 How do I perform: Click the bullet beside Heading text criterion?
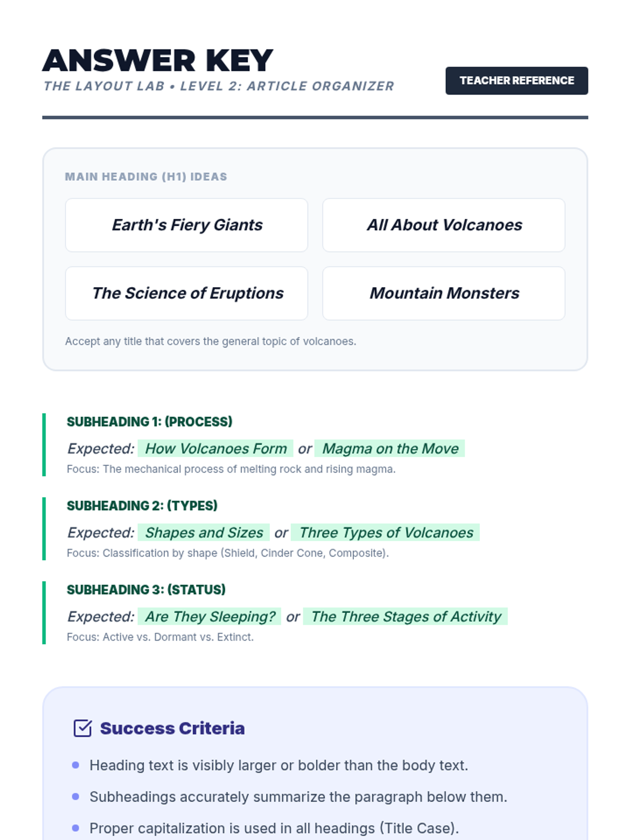76,765
